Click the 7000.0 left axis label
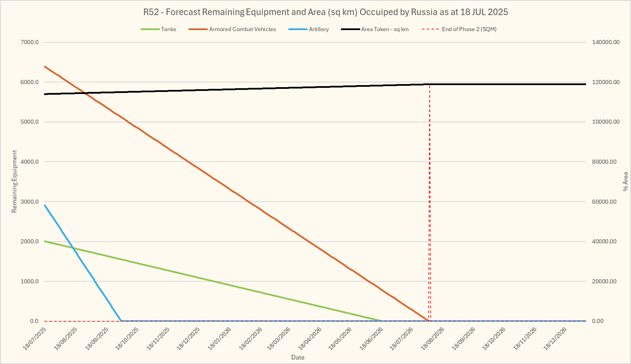 pos(30,42)
